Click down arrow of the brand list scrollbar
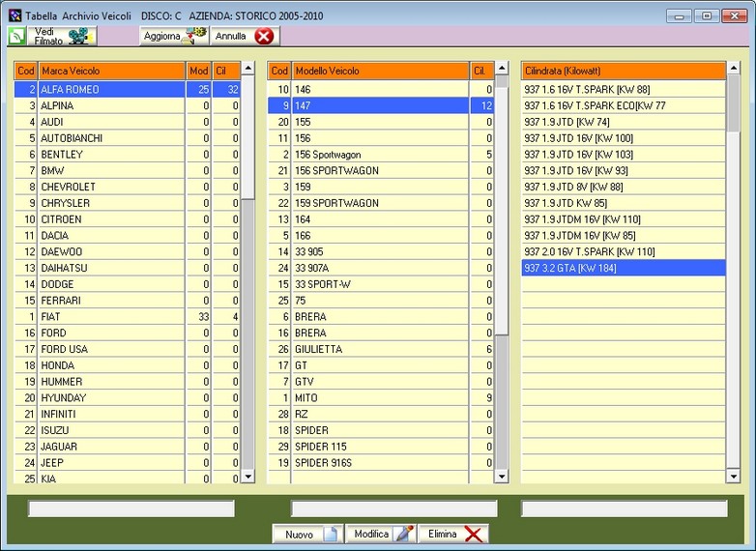756x551 pixels. 247,477
